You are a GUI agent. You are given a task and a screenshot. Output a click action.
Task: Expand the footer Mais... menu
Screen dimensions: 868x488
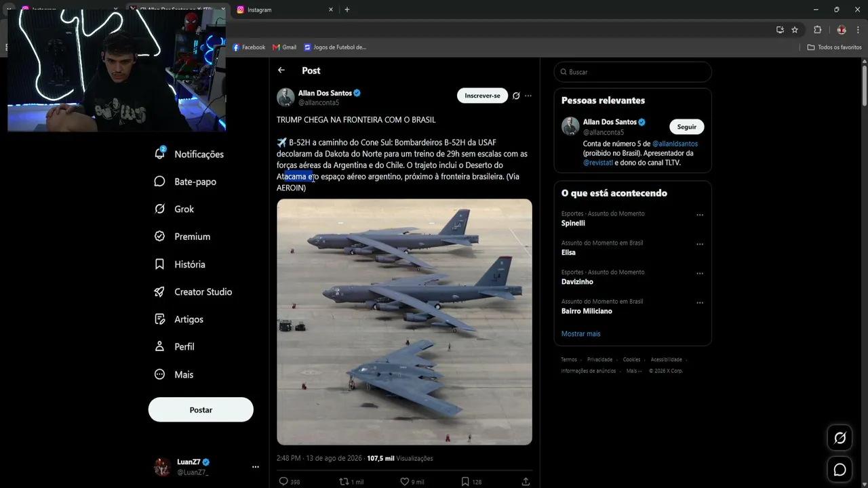coord(633,371)
